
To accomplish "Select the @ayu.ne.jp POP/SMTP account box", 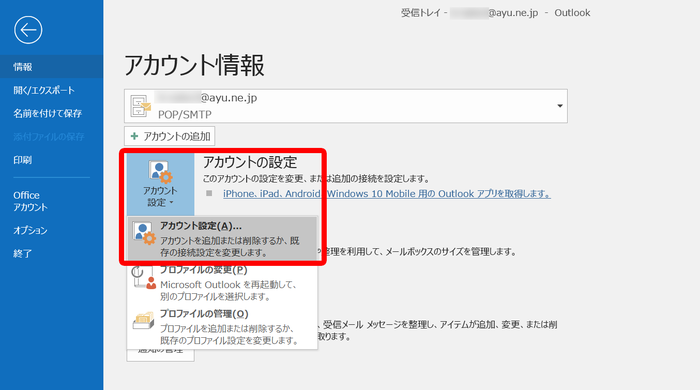I will point(346,106).
